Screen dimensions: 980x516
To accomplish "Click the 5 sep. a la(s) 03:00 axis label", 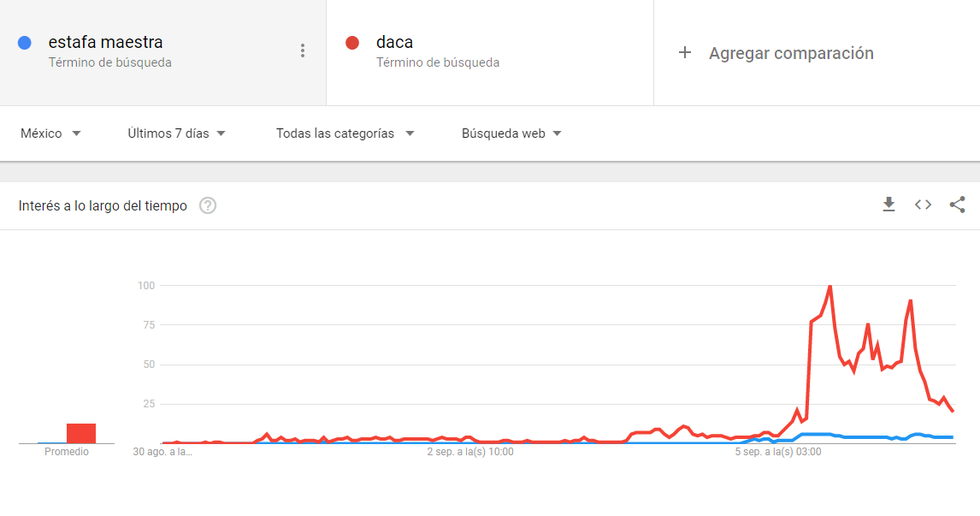I will click(x=778, y=452).
